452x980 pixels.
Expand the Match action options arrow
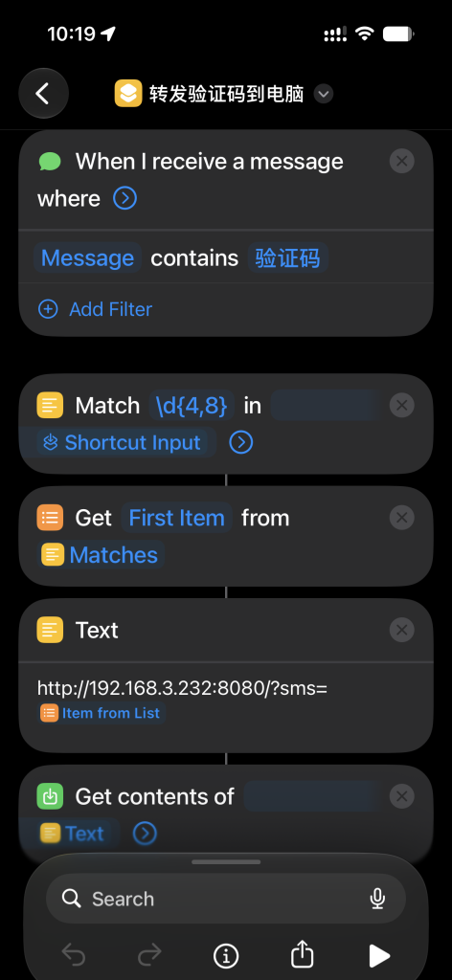(241, 442)
